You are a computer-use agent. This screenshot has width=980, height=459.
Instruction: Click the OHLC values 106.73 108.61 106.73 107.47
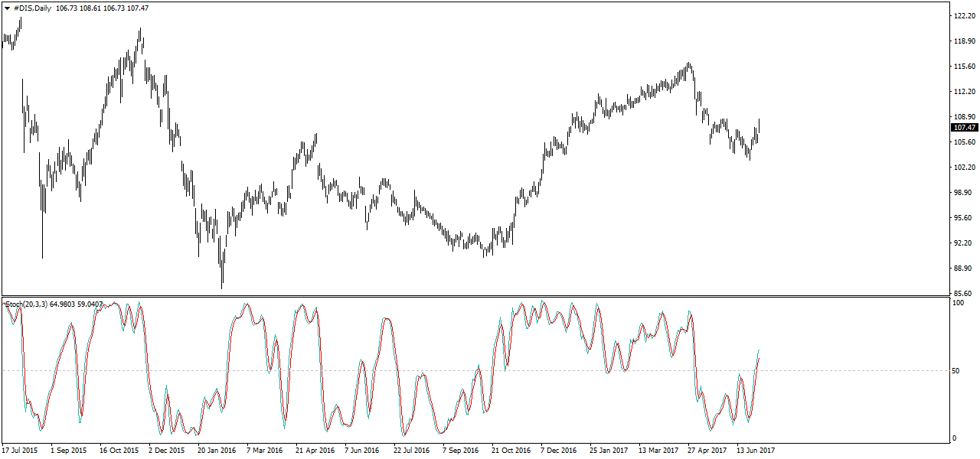(x=103, y=8)
